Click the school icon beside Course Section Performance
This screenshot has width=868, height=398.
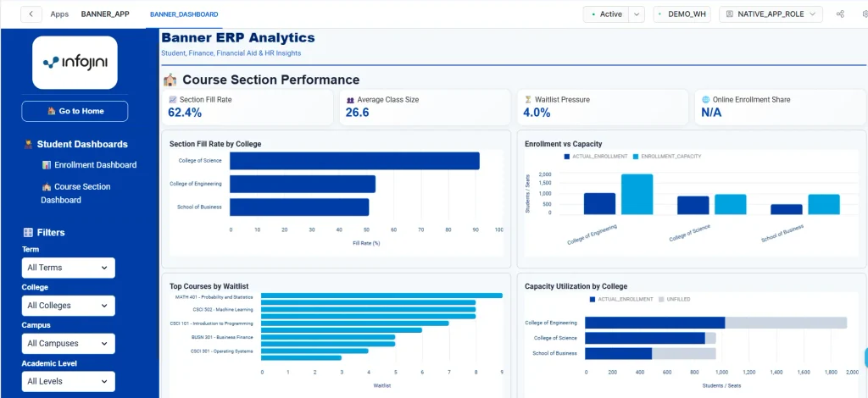click(x=170, y=80)
